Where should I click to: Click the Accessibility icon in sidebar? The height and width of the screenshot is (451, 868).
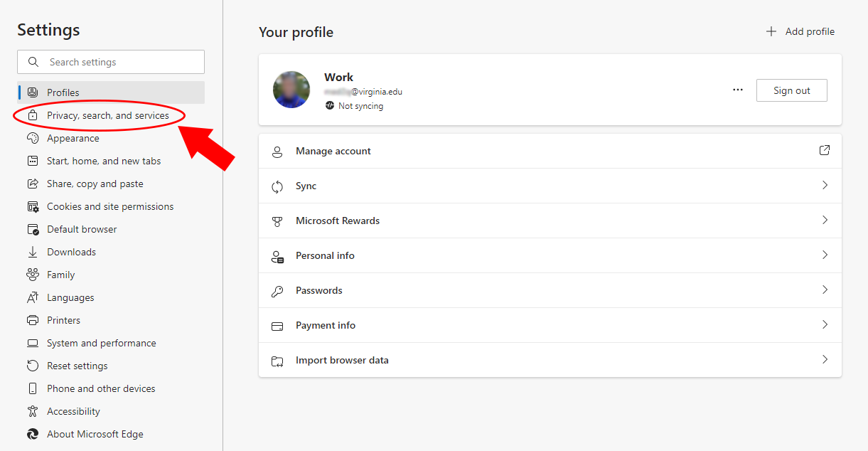coord(32,411)
